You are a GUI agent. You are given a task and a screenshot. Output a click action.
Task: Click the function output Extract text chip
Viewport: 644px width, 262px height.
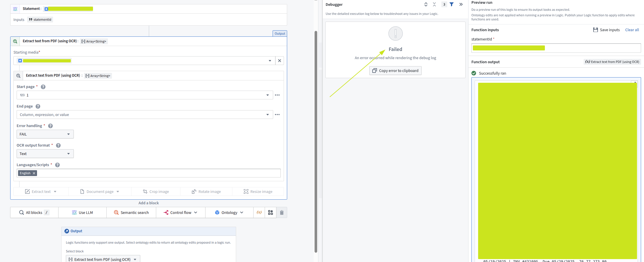[x=612, y=62]
